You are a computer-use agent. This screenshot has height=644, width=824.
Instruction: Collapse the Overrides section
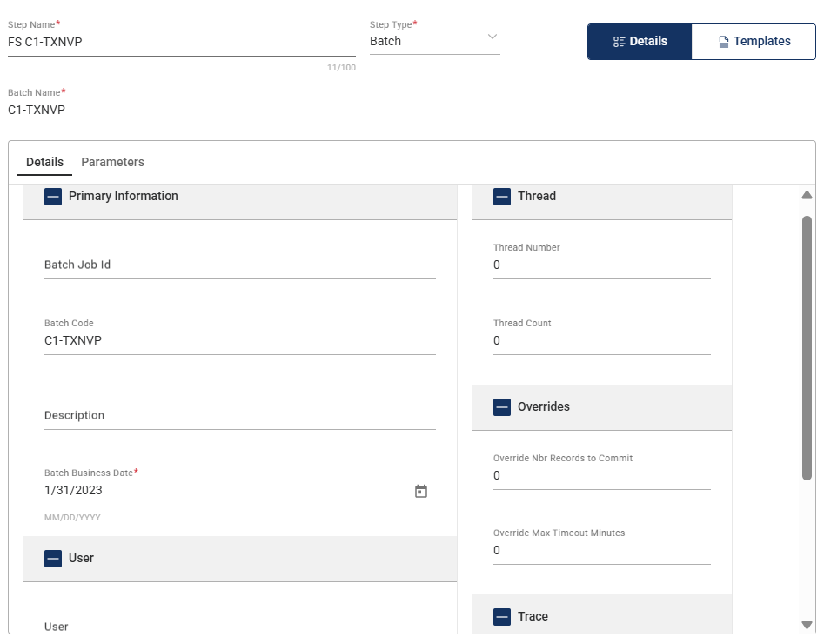(502, 407)
